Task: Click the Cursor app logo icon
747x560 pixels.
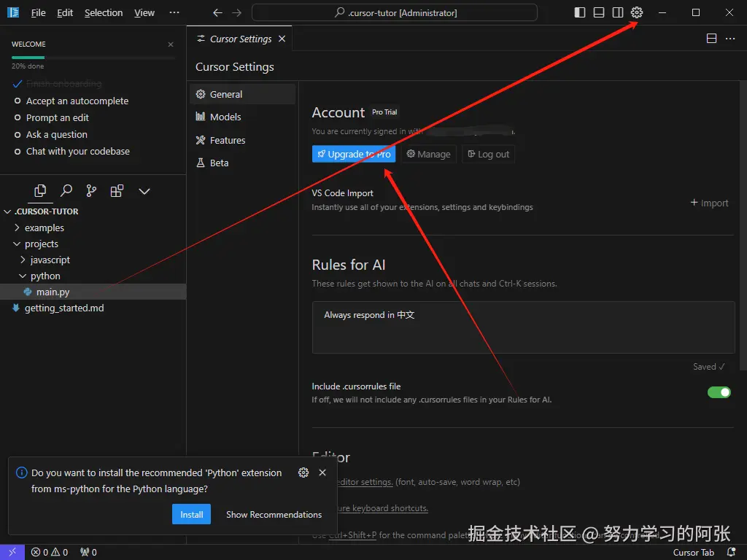Action: [x=13, y=12]
